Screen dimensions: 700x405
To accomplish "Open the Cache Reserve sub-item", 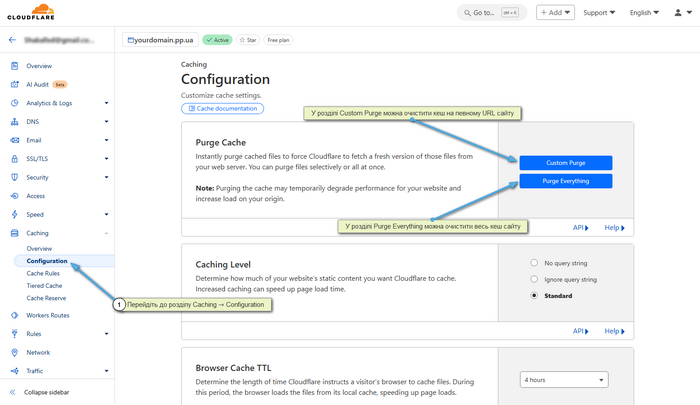I will 46,298.
